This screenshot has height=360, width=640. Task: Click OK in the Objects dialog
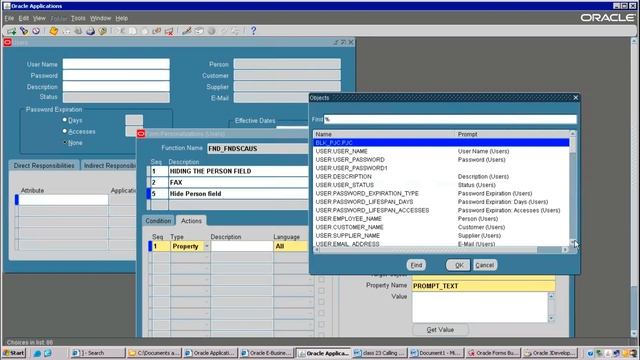pos(458,265)
